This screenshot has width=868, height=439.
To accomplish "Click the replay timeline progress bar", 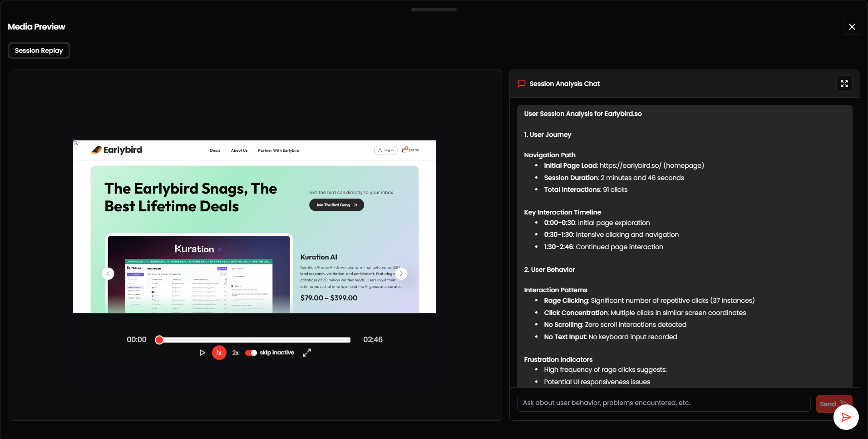I will point(255,340).
